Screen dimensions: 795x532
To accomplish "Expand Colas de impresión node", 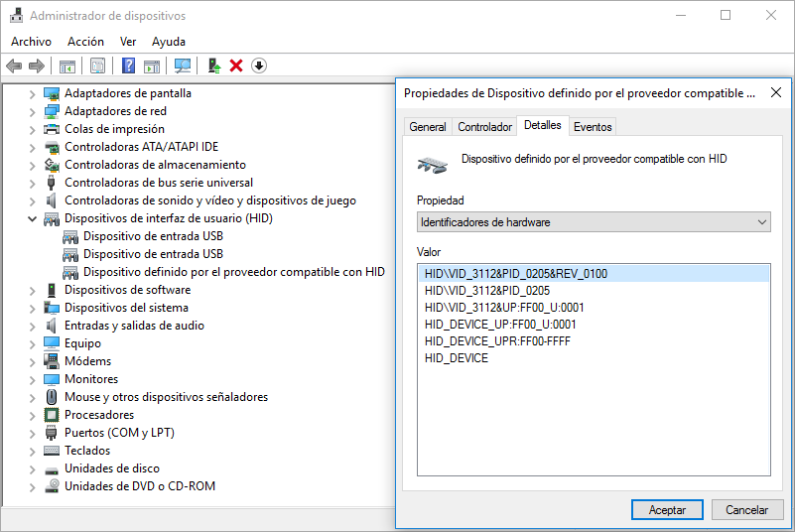I will [x=32, y=129].
